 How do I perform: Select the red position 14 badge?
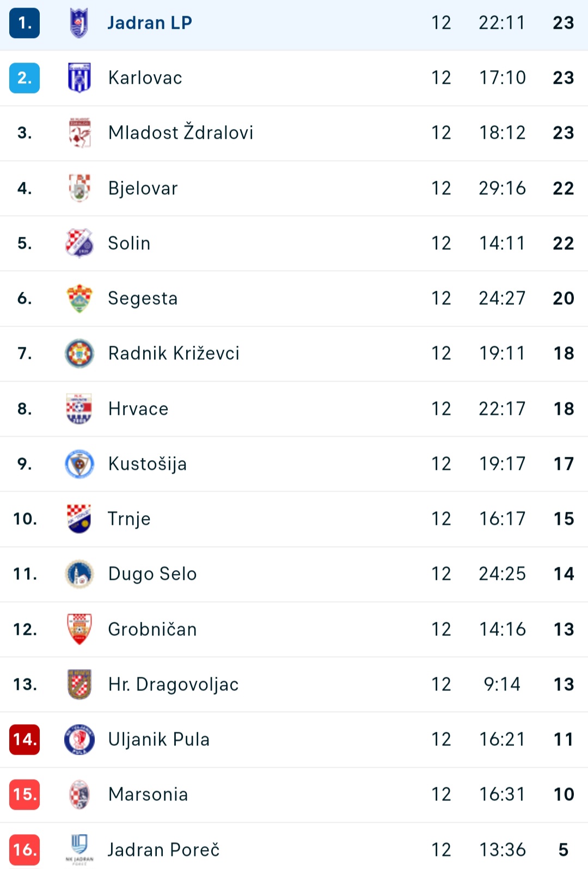(x=24, y=739)
